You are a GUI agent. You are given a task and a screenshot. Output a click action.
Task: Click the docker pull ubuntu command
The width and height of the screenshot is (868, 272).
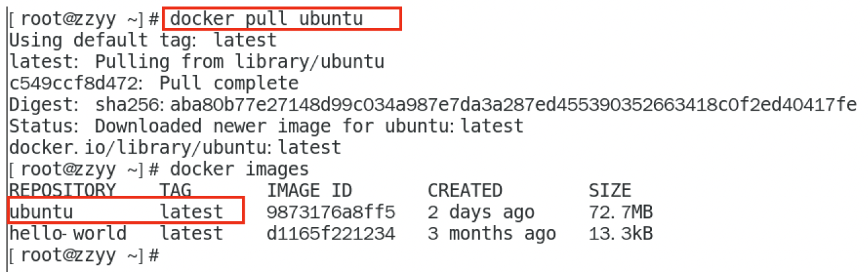click(265, 20)
